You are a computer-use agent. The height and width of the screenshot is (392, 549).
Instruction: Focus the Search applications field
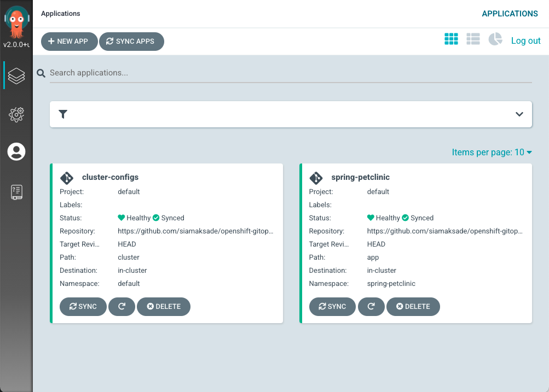tap(291, 73)
